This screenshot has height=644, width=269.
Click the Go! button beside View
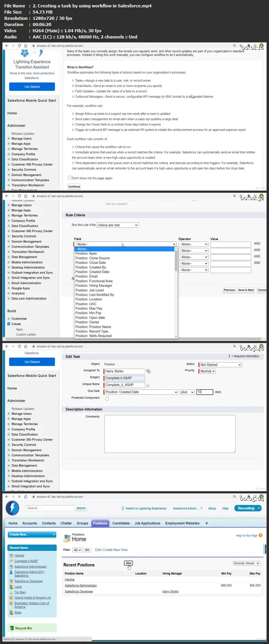87,550
